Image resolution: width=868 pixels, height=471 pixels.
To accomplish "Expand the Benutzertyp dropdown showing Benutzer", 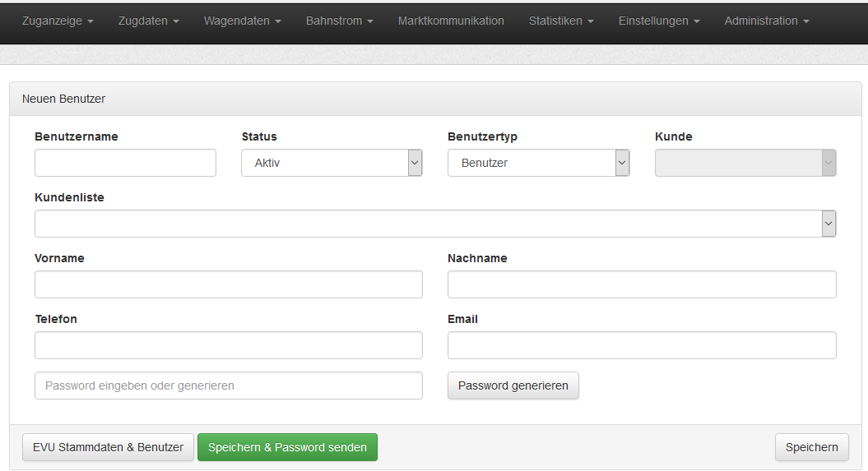I will point(539,163).
